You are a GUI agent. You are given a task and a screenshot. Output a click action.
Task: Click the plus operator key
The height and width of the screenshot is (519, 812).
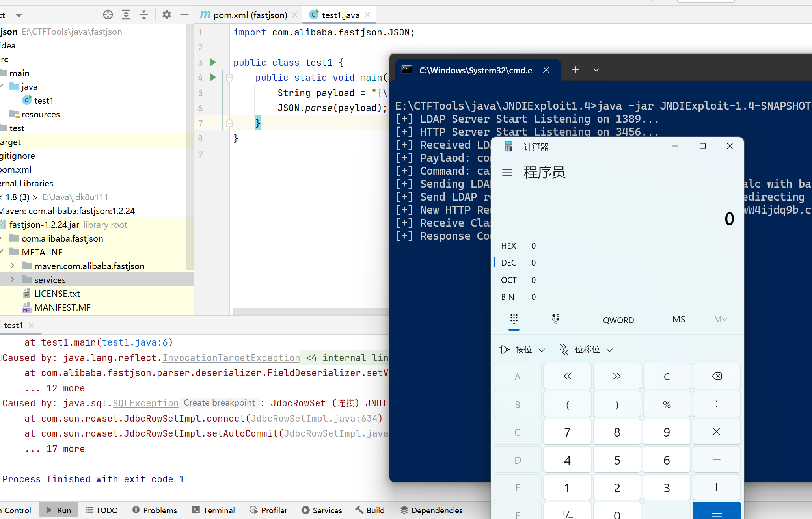pos(717,487)
